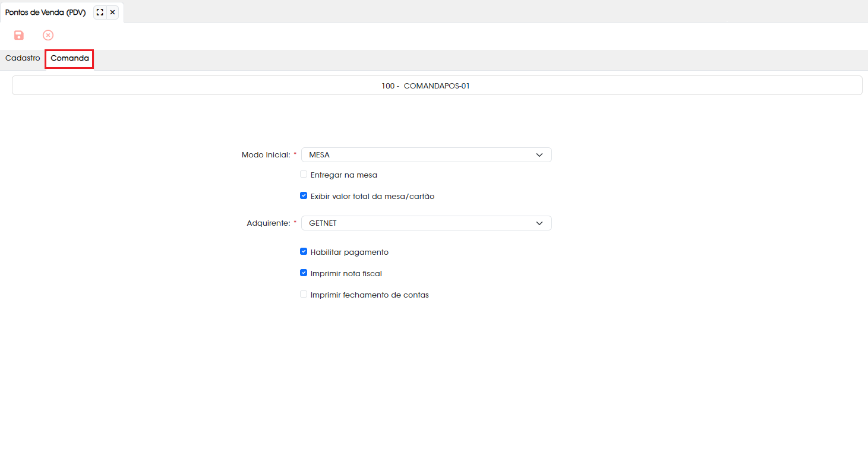Check Imprimir fechamento de contas
The image size is (868, 455).
304,295
